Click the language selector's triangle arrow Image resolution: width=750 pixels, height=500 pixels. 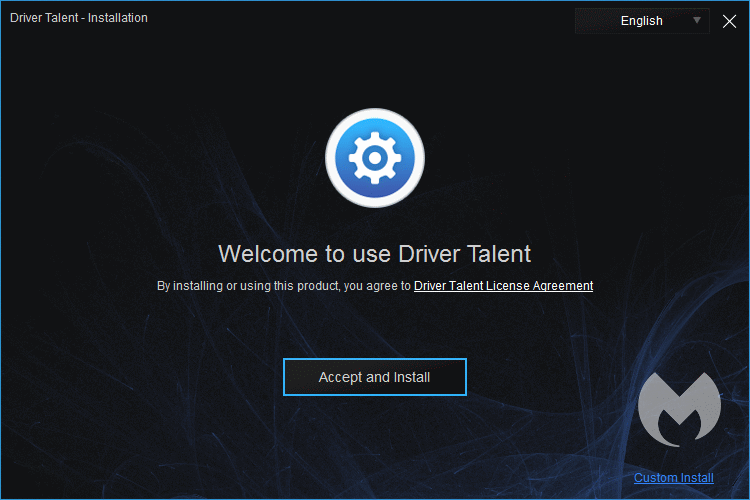[697, 20]
